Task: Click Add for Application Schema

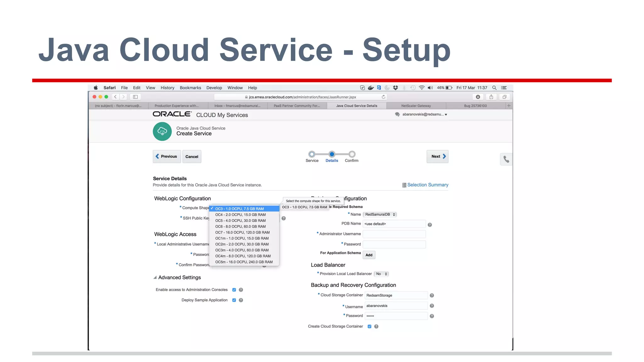Action: pos(369,255)
